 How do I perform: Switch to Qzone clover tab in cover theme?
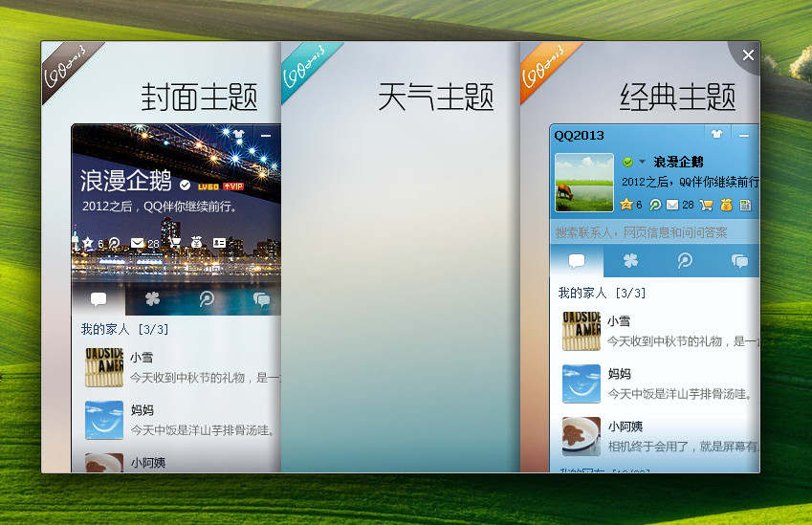tap(152, 298)
